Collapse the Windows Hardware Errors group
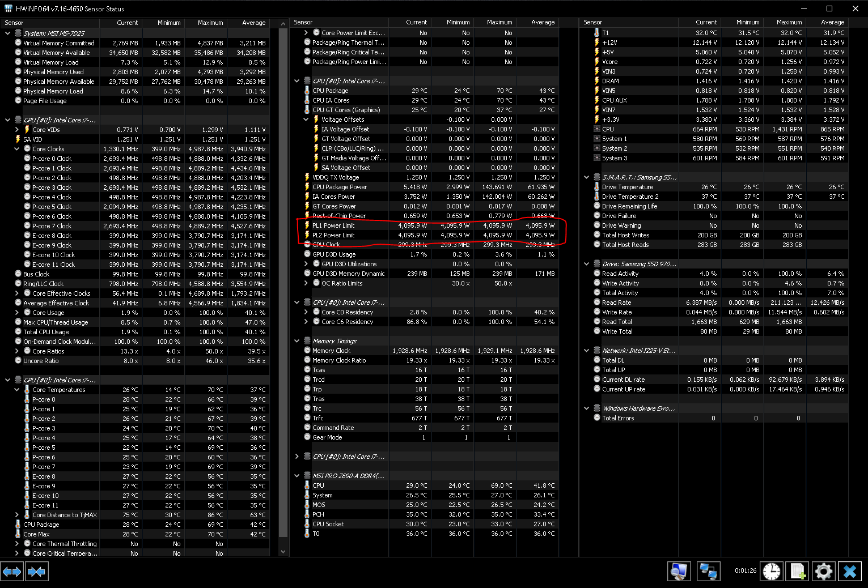This screenshot has width=868, height=588. tap(587, 408)
